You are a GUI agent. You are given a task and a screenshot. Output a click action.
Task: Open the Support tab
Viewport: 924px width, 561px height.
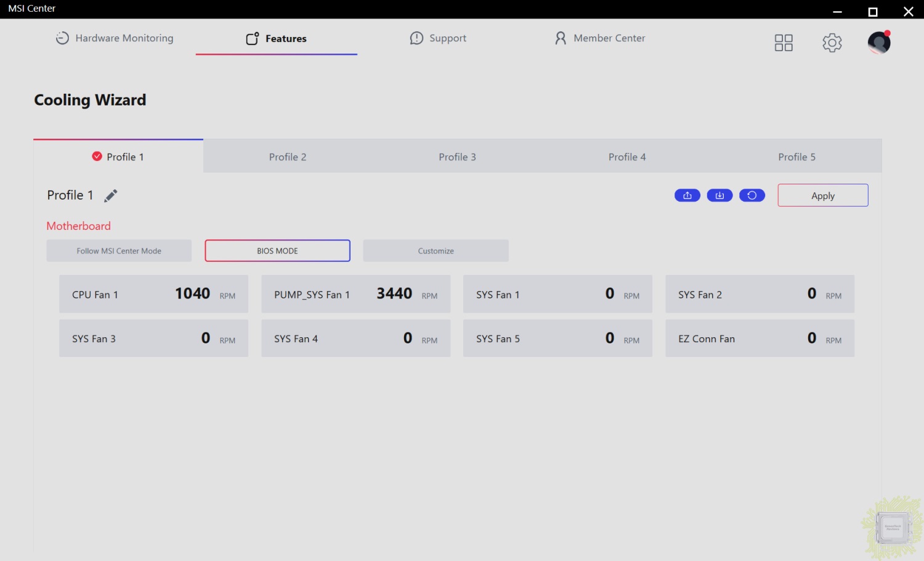click(438, 38)
